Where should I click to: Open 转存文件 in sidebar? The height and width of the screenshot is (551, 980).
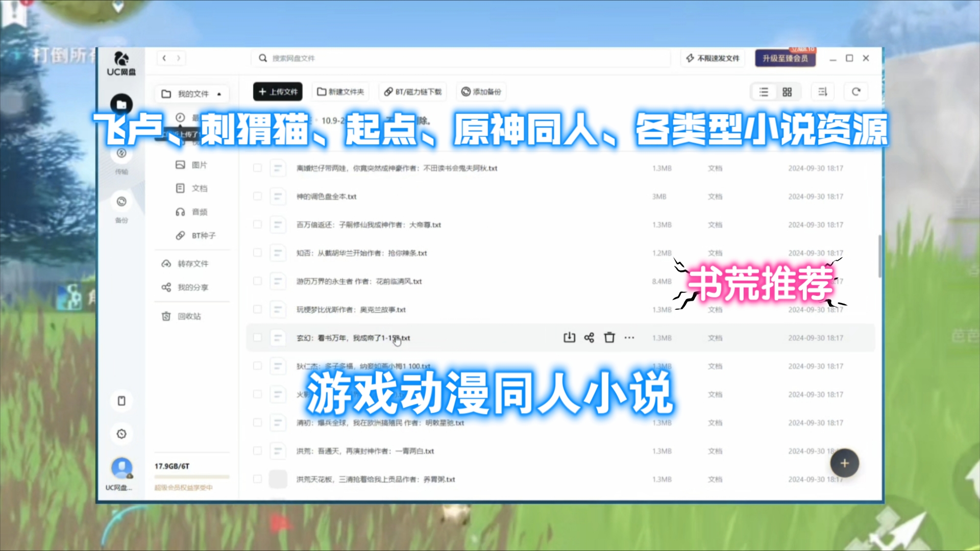click(185, 264)
